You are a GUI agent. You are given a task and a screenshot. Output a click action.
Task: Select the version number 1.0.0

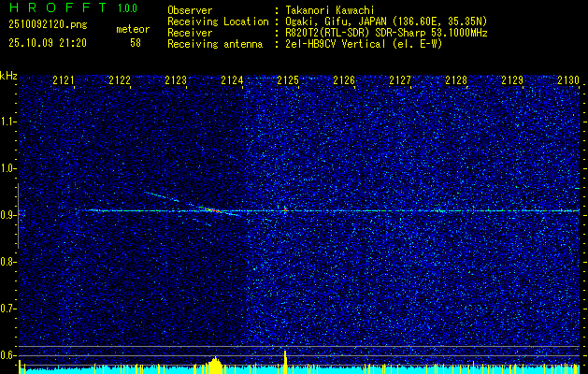pyautogui.click(x=127, y=8)
